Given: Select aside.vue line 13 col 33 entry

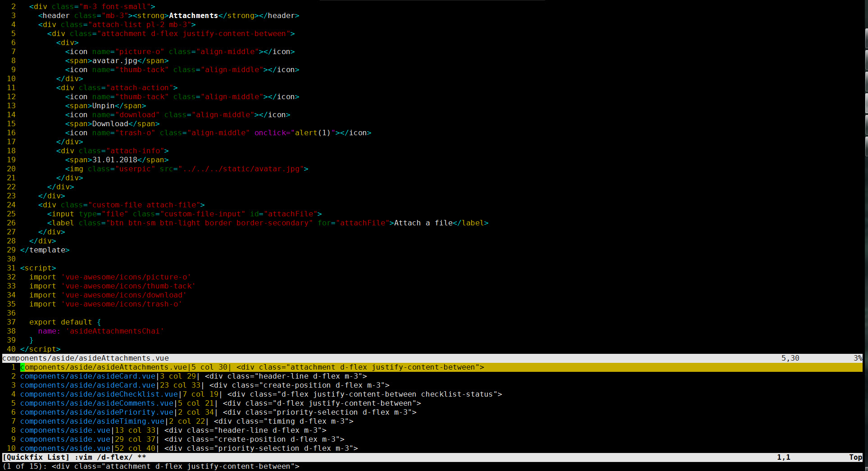Looking at the screenshot, I should tap(173, 430).
